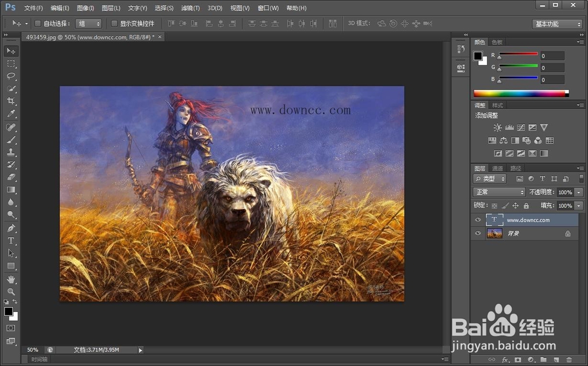Select the Pen tool
588x366 pixels.
[x=11, y=228]
